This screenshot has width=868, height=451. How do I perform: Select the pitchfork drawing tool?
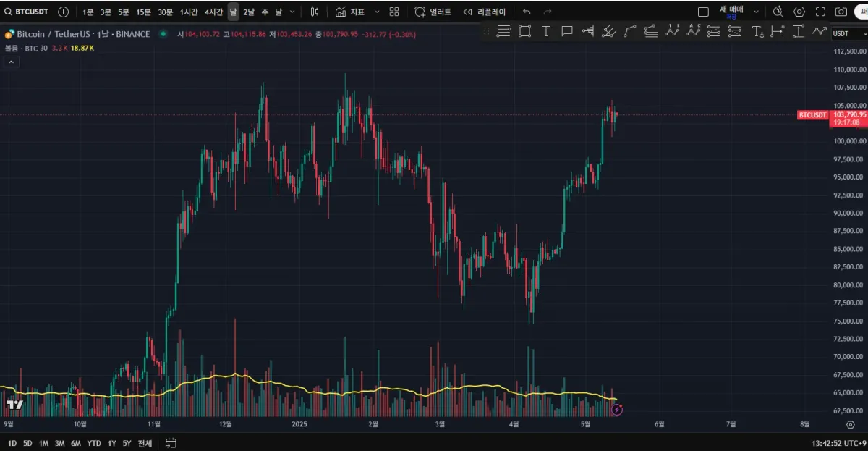point(609,31)
